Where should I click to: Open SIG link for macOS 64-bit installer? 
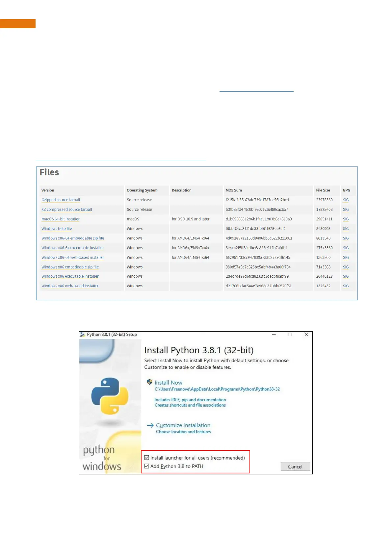346,219
